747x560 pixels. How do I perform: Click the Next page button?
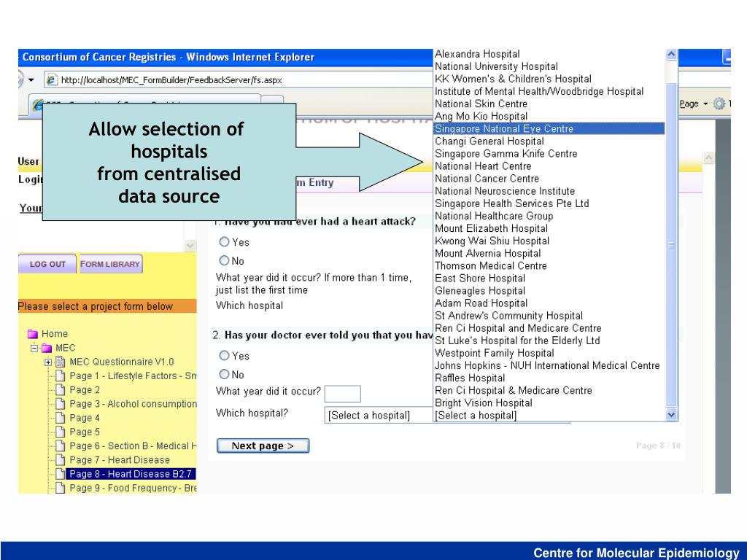[263, 446]
